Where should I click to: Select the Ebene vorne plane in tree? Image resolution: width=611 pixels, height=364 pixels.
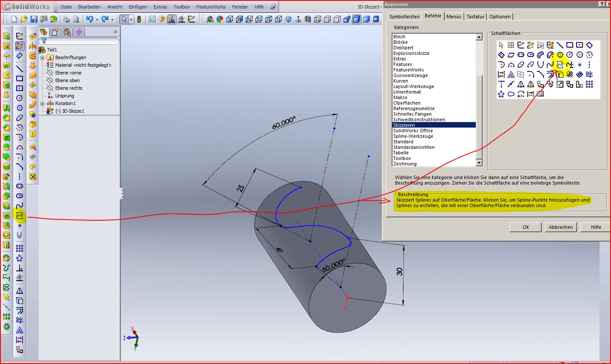(x=68, y=73)
